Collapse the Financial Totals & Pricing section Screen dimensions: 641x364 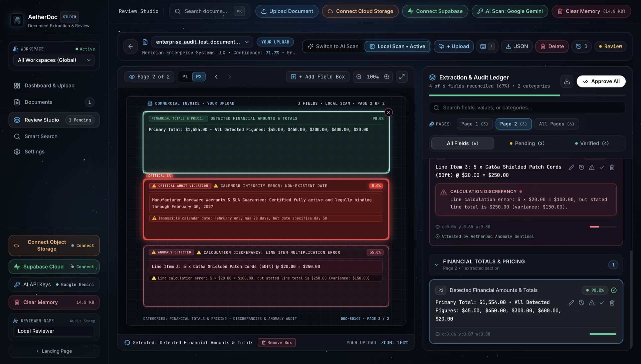[x=437, y=265]
